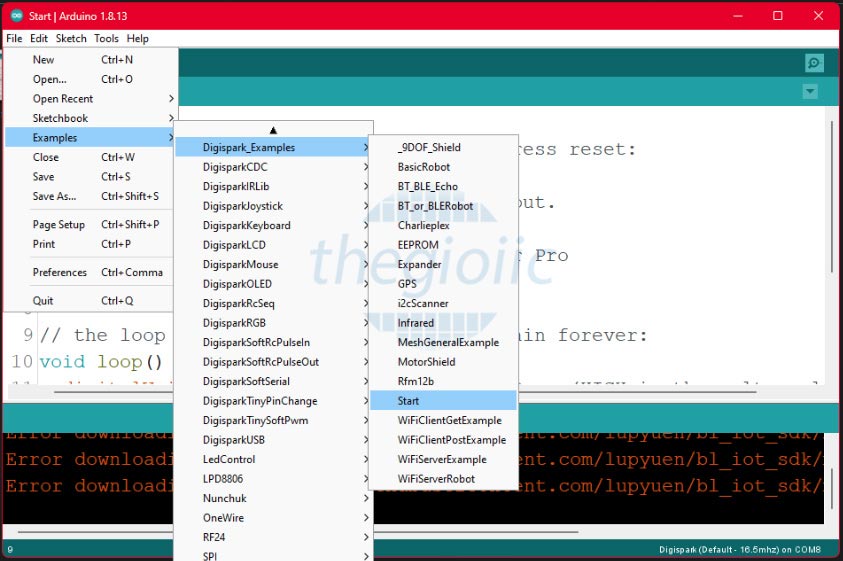Expand LedControl examples
The image size is (843, 561).
[273, 459]
